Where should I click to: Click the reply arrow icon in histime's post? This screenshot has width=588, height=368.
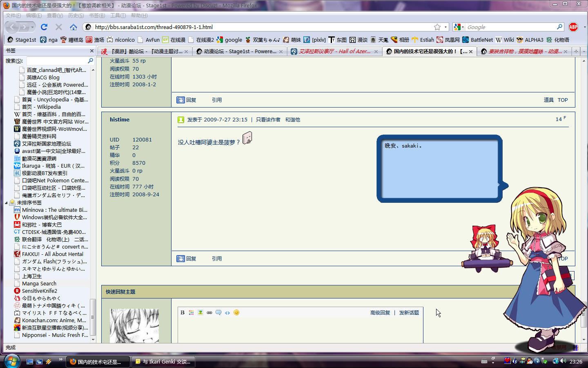[x=180, y=258]
